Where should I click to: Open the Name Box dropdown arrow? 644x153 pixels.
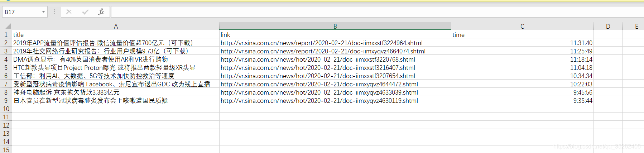point(43,12)
